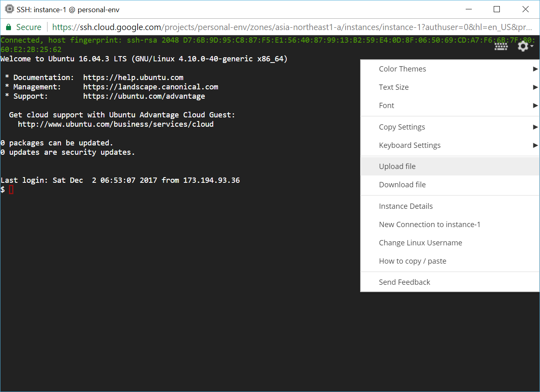Open the on-screen keyboard icon

tap(501, 47)
